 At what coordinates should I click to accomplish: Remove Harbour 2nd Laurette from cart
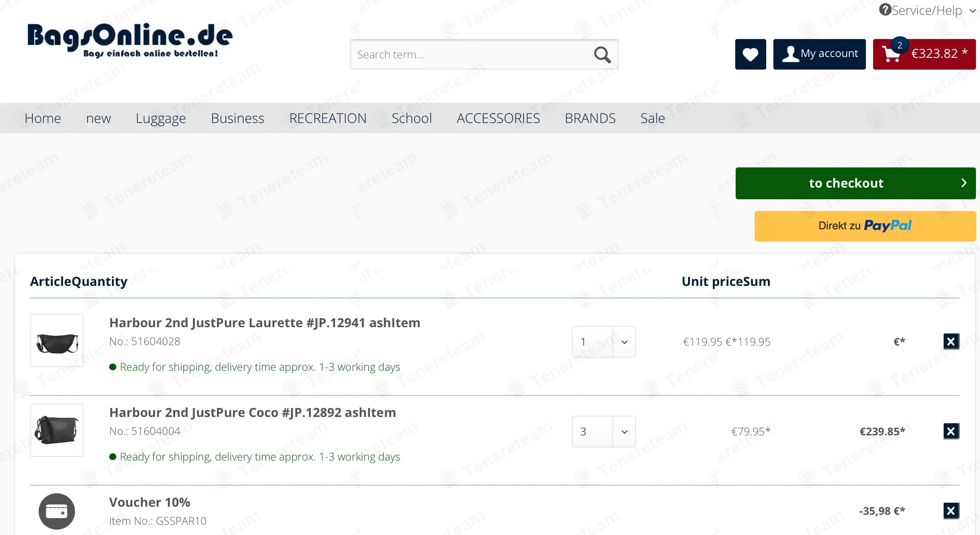(x=951, y=342)
